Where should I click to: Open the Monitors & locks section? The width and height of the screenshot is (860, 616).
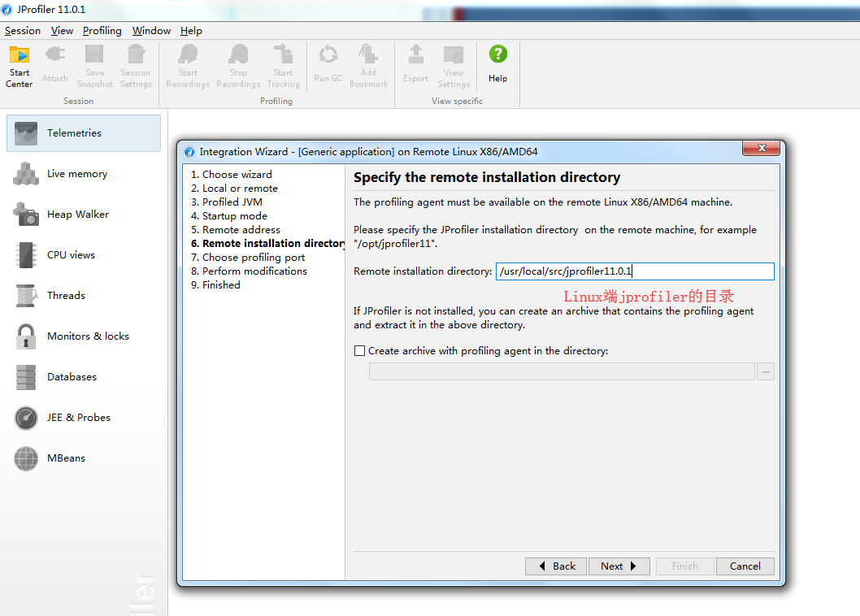pyautogui.click(x=84, y=336)
